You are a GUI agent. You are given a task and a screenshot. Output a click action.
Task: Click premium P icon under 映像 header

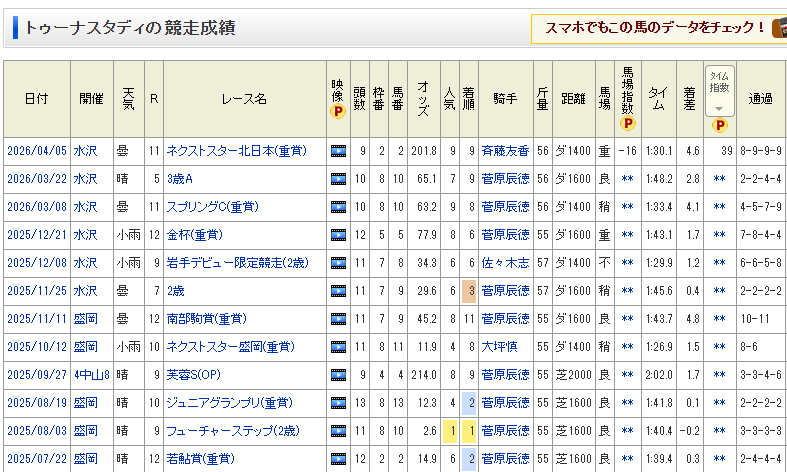[x=338, y=113]
